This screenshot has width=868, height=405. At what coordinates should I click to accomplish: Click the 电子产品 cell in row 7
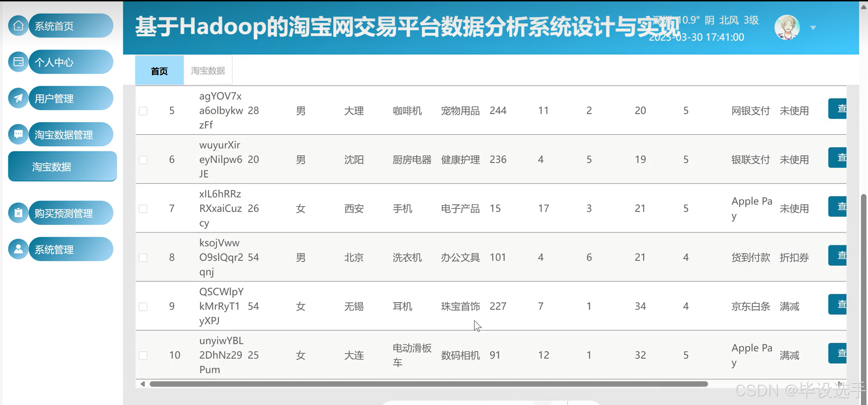point(460,209)
